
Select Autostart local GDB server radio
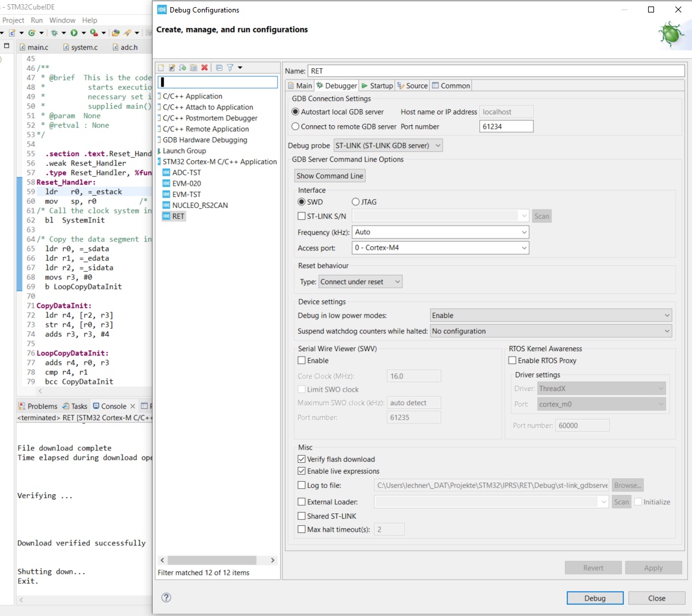point(296,112)
